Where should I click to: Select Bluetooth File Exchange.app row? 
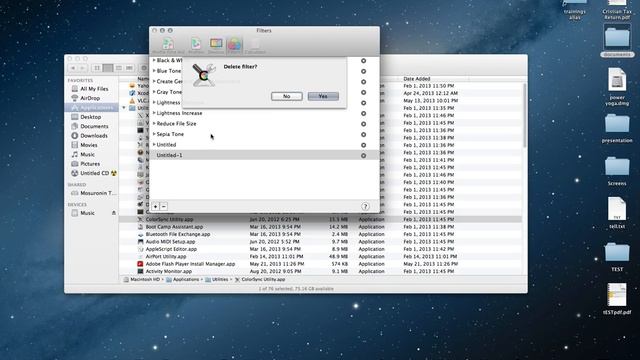tap(320, 234)
